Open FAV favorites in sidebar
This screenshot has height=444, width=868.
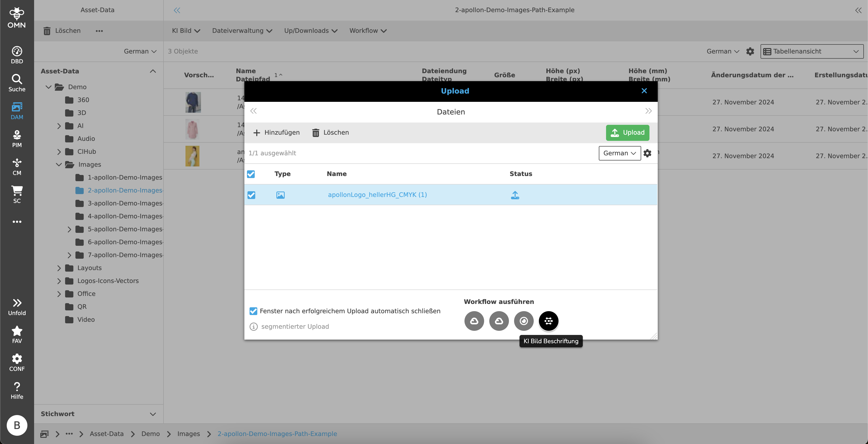17,334
